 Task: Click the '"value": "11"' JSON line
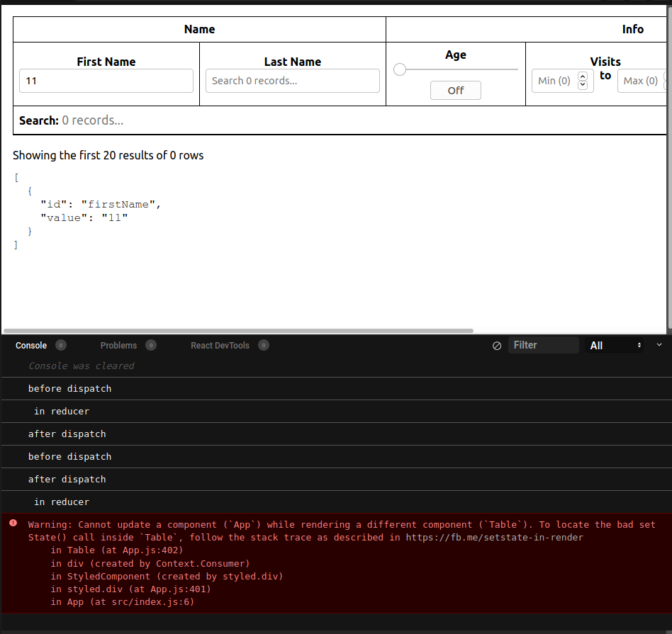(84, 217)
